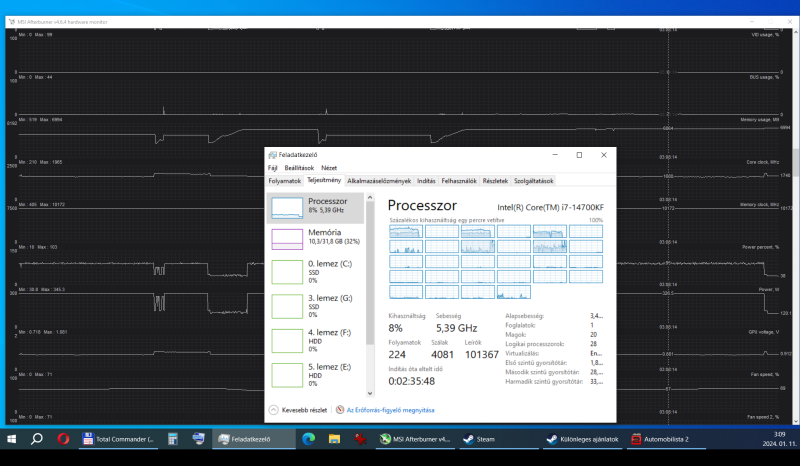Select the Teljesítmény tab

[324, 180]
